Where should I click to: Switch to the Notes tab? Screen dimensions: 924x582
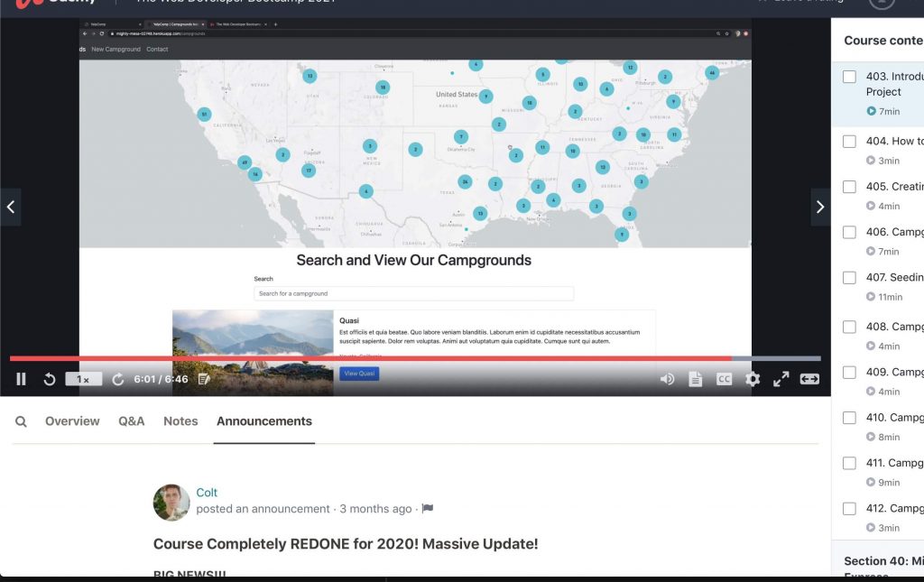(180, 421)
